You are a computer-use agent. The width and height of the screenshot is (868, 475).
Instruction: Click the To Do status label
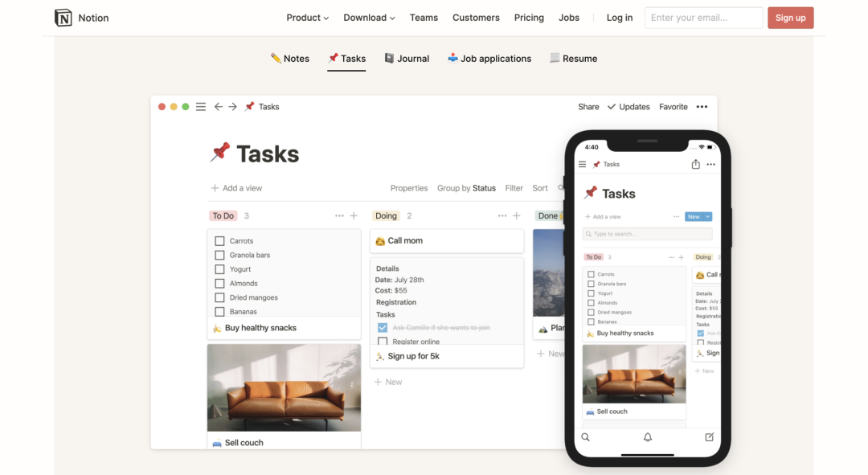pyautogui.click(x=223, y=216)
